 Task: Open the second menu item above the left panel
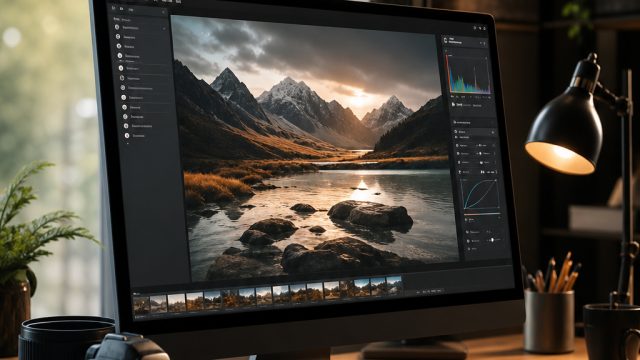[121, 9]
